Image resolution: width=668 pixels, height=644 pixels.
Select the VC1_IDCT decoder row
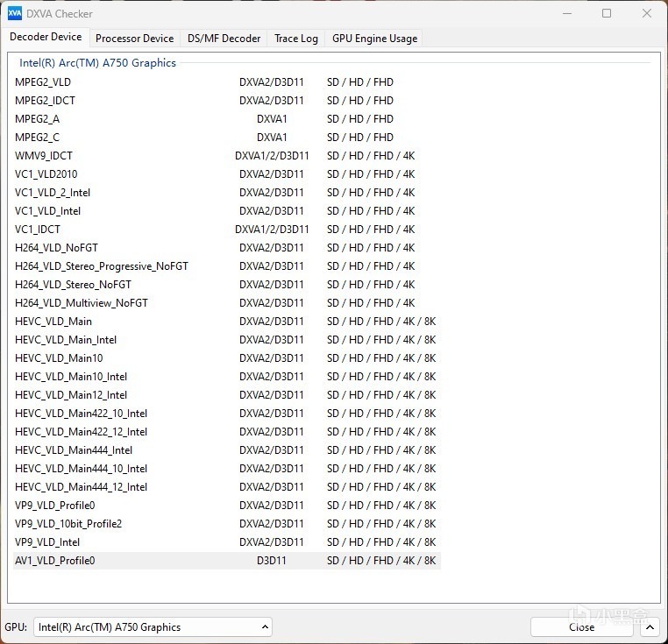[227, 230]
